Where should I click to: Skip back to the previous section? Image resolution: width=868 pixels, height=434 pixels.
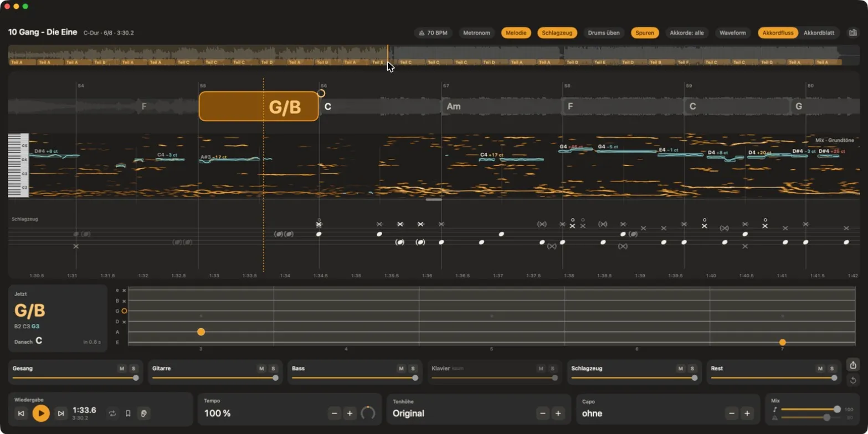[x=21, y=414]
